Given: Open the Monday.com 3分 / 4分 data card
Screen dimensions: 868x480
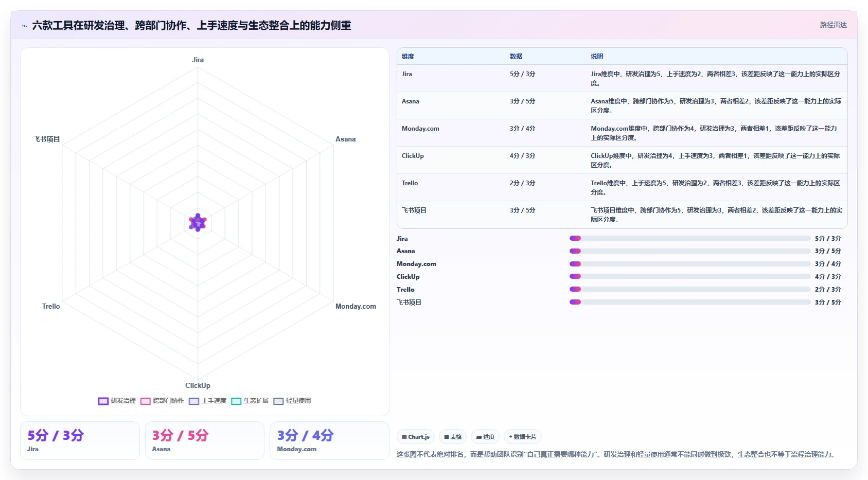Looking at the screenshot, I should pyautogui.click(x=329, y=440).
